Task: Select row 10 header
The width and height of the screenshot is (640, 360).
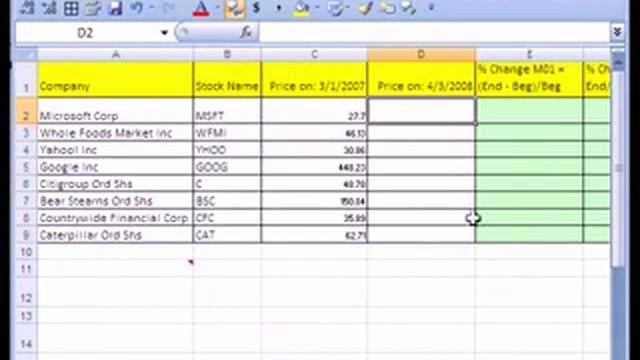Action: click(27, 252)
